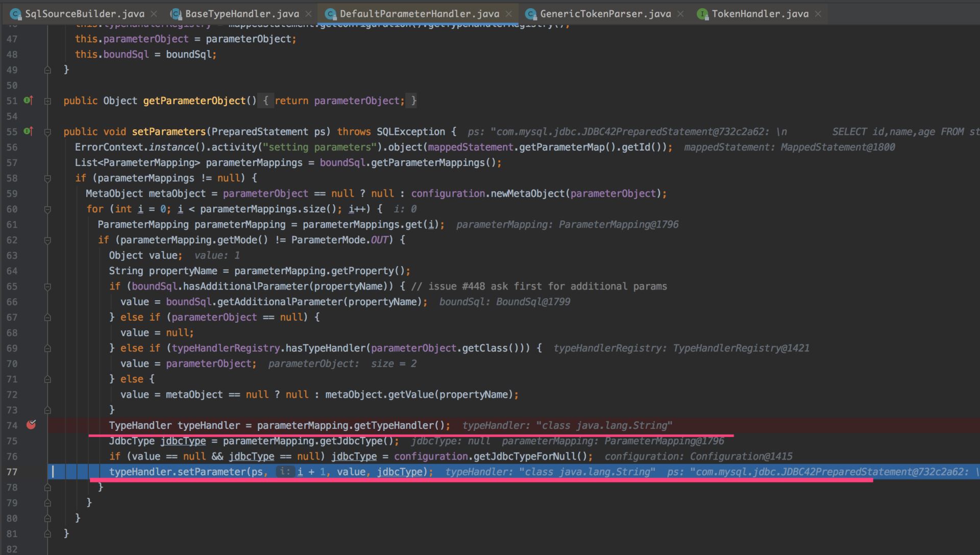Image resolution: width=980 pixels, height=555 pixels.
Task: Close the TokenHandler.java tab
Action: click(x=818, y=14)
